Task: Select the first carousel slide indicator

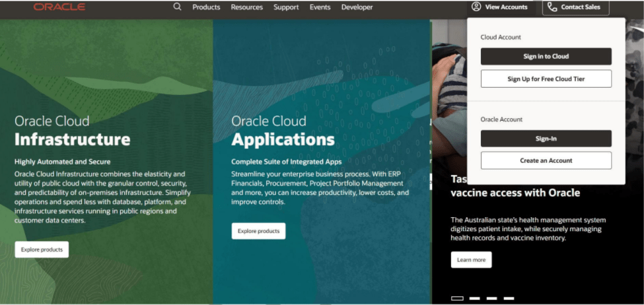Action: (457, 298)
